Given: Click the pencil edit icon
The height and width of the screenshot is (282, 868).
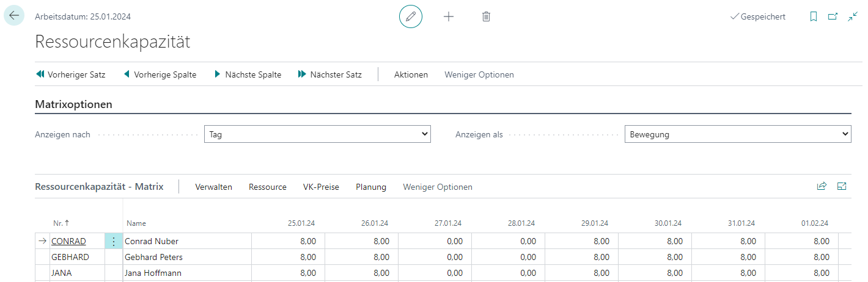Looking at the screenshot, I should [411, 16].
